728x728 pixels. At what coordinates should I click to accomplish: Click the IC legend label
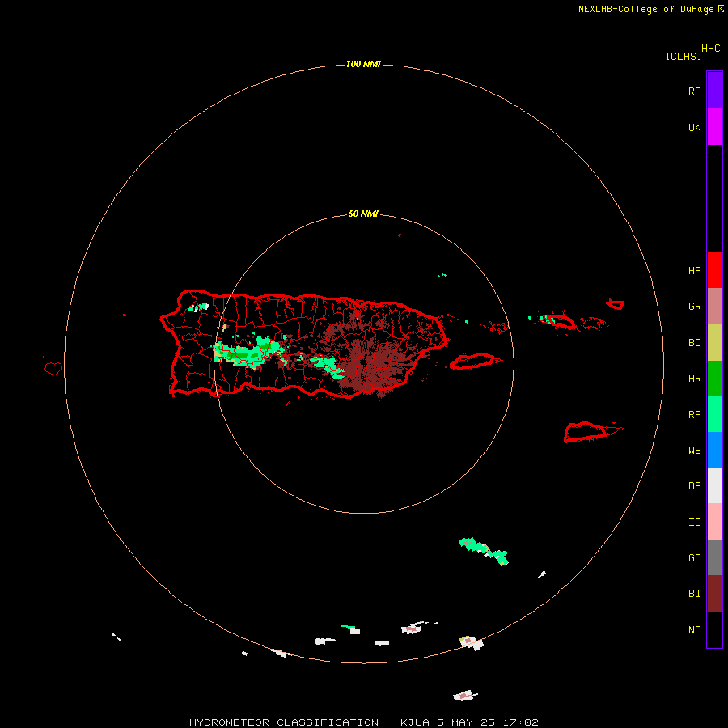694,523
